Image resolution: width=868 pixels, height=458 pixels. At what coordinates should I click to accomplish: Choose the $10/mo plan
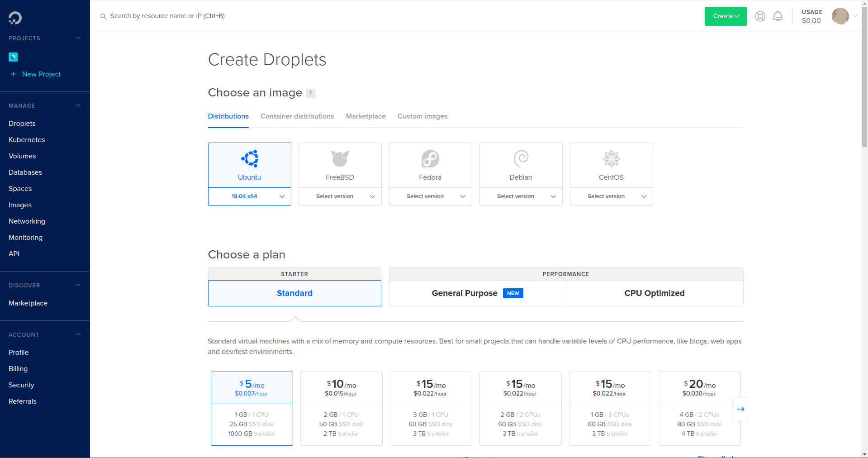coord(342,409)
